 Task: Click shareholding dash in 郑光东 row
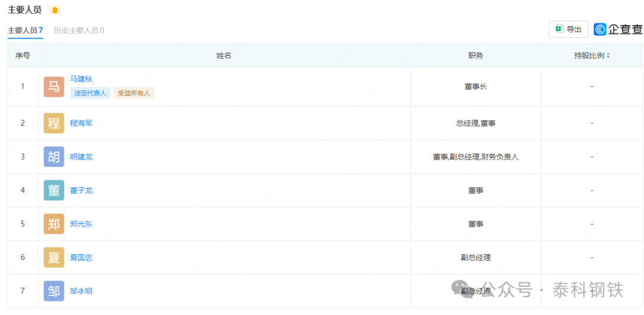tap(592, 224)
